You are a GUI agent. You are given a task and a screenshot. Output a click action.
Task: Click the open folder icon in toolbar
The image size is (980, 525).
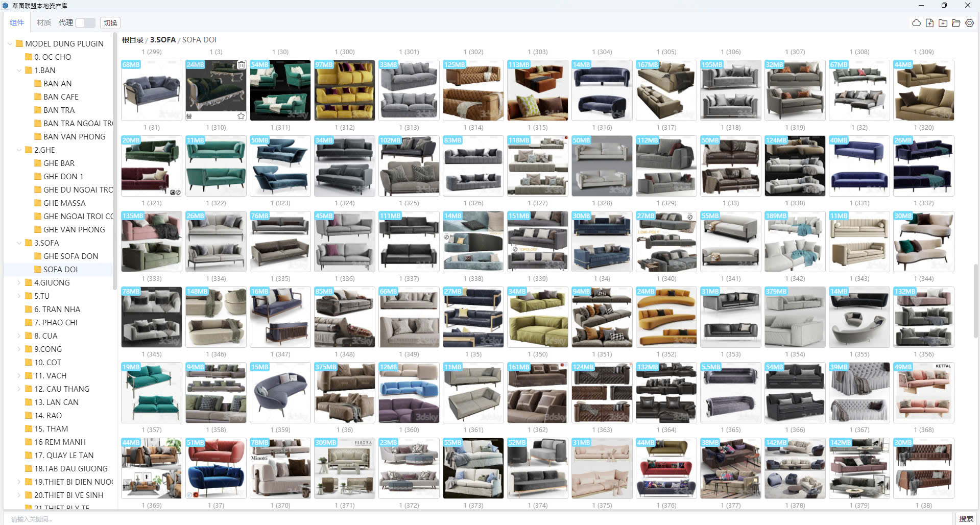[x=956, y=23]
